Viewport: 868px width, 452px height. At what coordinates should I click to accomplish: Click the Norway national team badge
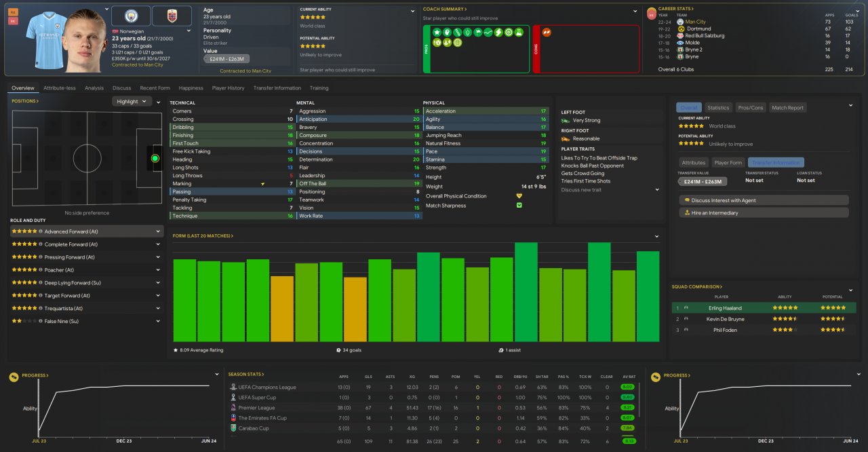(x=171, y=16)
